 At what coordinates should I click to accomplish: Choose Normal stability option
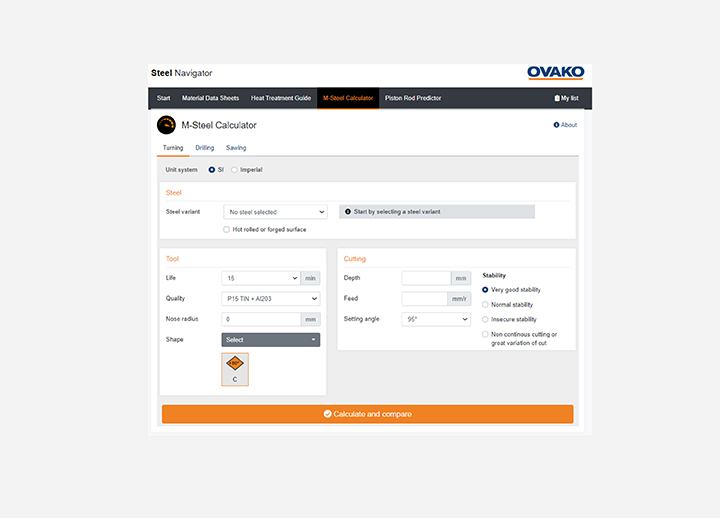(x=486, y=304)
